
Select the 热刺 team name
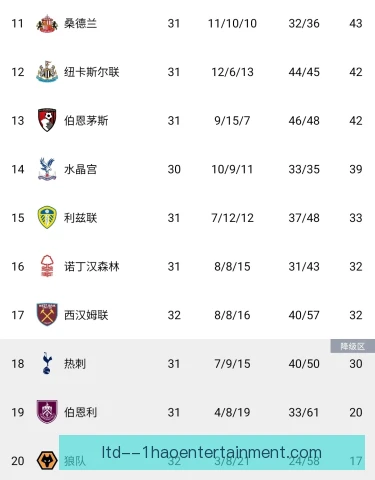[x=75, y=363]
